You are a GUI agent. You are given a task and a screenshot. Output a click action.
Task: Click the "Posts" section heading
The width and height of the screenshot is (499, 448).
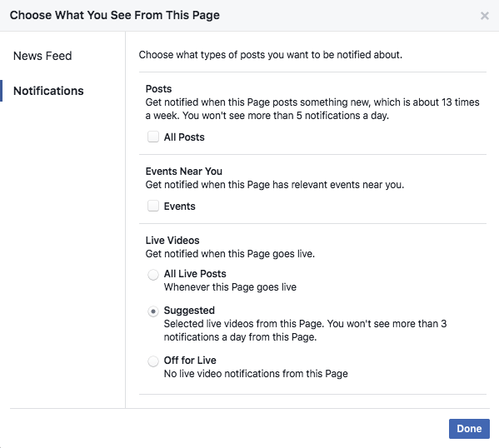pos(158,89)
